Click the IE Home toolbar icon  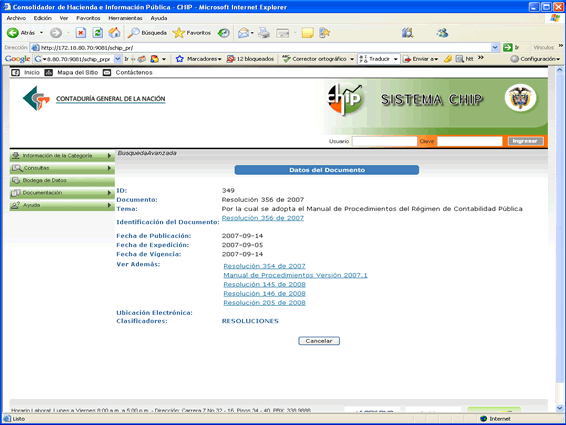point(114,33)
